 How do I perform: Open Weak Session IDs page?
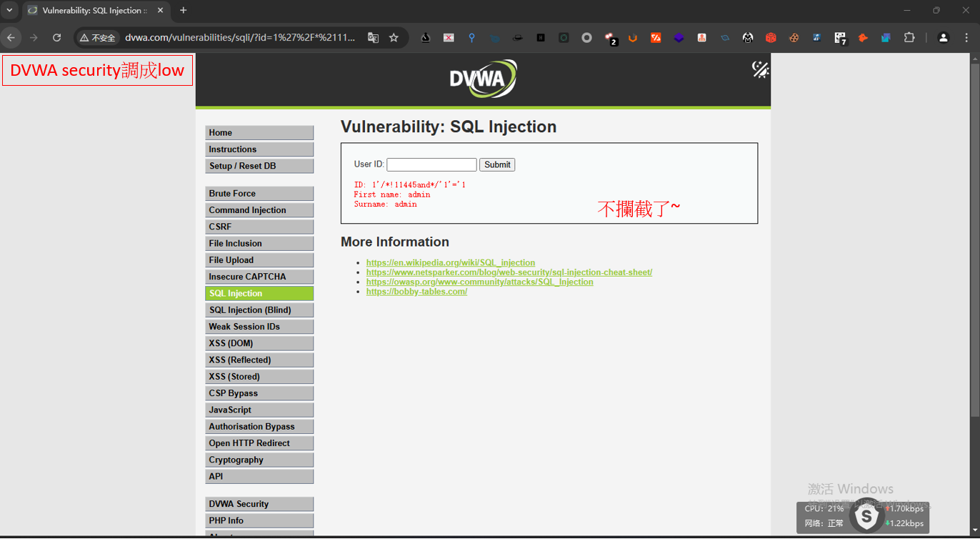259,327
